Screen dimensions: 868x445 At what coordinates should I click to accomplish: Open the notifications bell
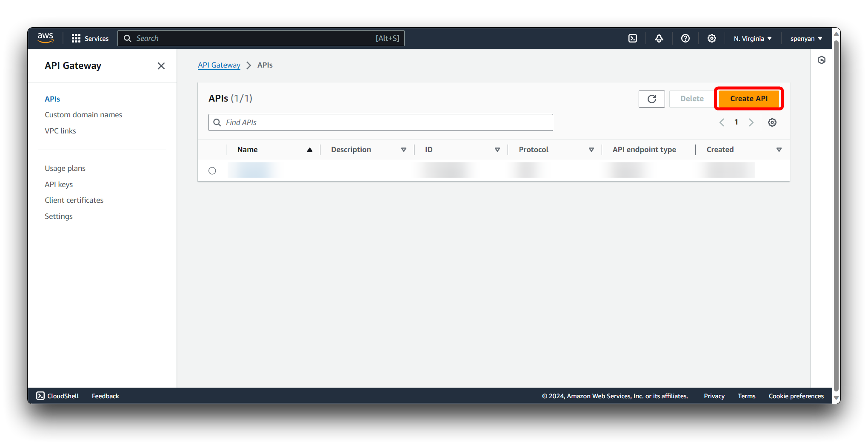(659, 38)
